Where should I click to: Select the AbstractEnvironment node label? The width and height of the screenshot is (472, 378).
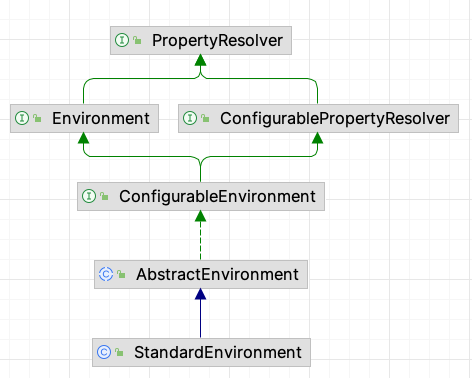[x=217, y=275]
